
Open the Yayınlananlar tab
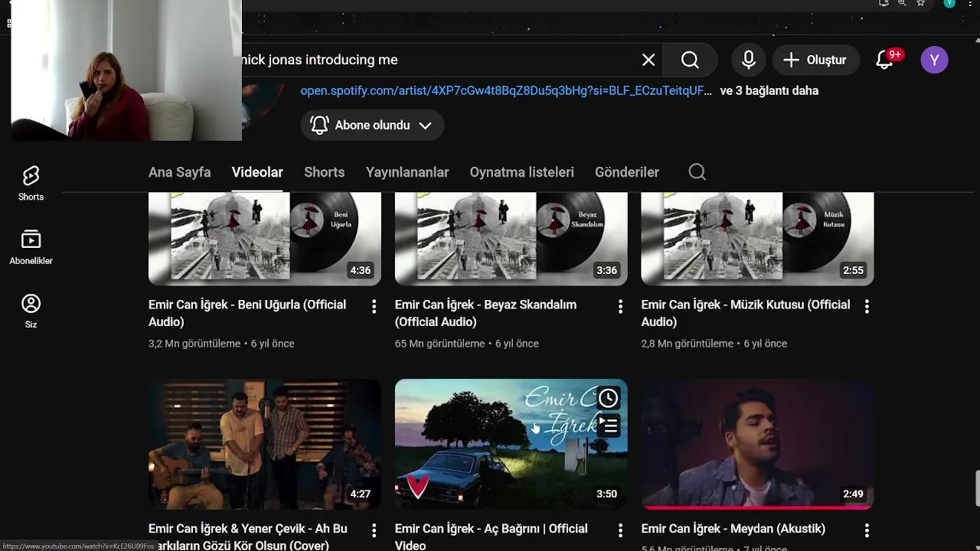(407, 172)
